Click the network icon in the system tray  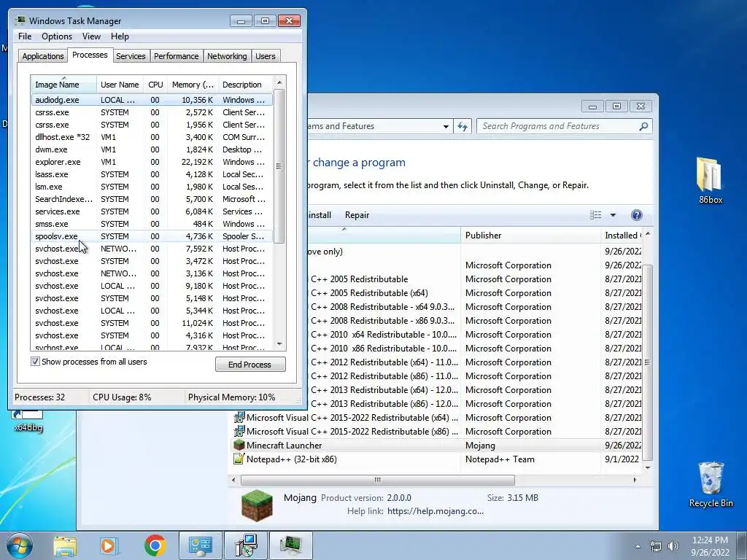point(656,546)
